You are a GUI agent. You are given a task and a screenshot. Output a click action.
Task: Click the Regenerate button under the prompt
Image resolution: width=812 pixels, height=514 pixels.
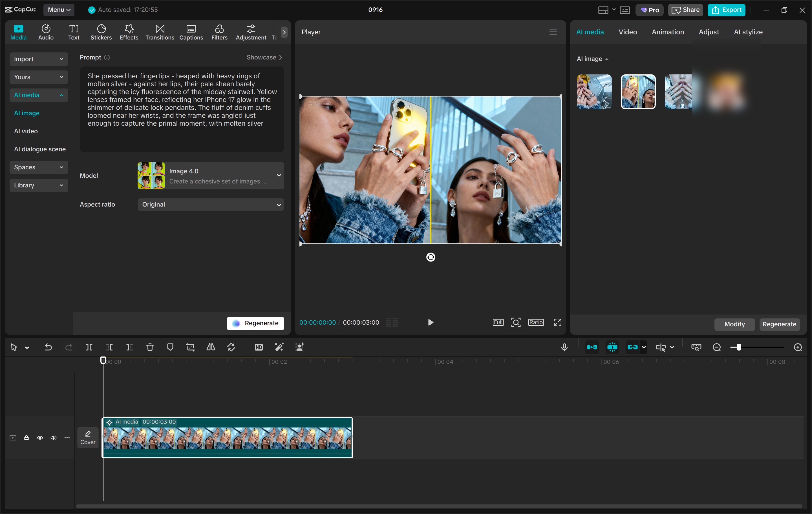pyautogui.click(x=255, y=323)
